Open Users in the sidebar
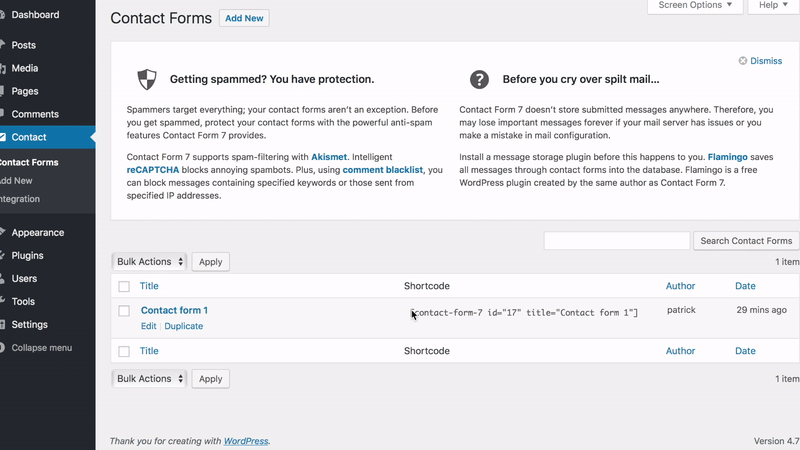 coord(24,278)
